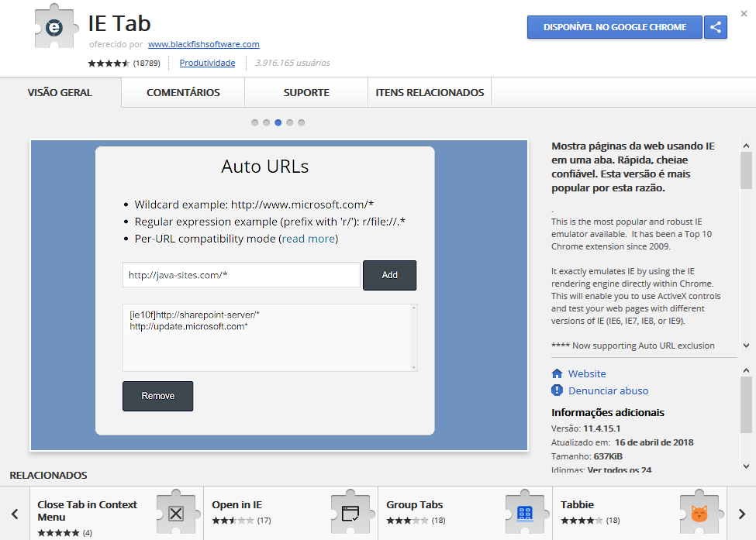Click the [ie10f]http://sharepoint-server/* list entry
The image size is (756, 540).
195,315
